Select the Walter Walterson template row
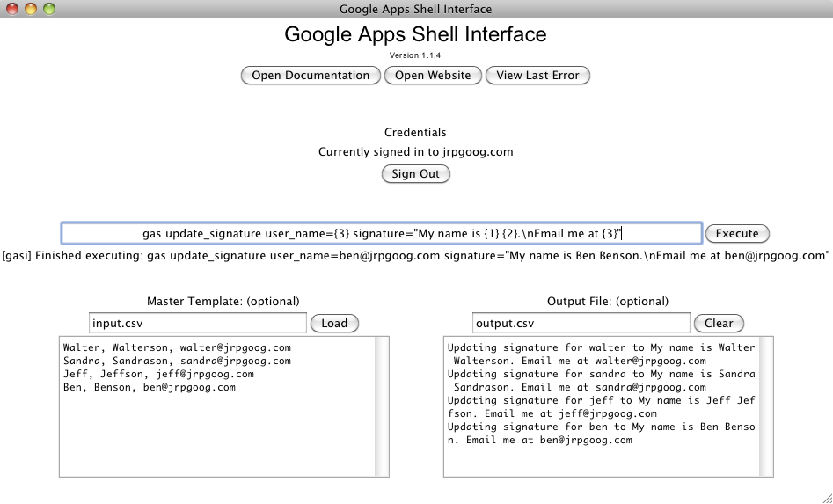 point(177,347)
